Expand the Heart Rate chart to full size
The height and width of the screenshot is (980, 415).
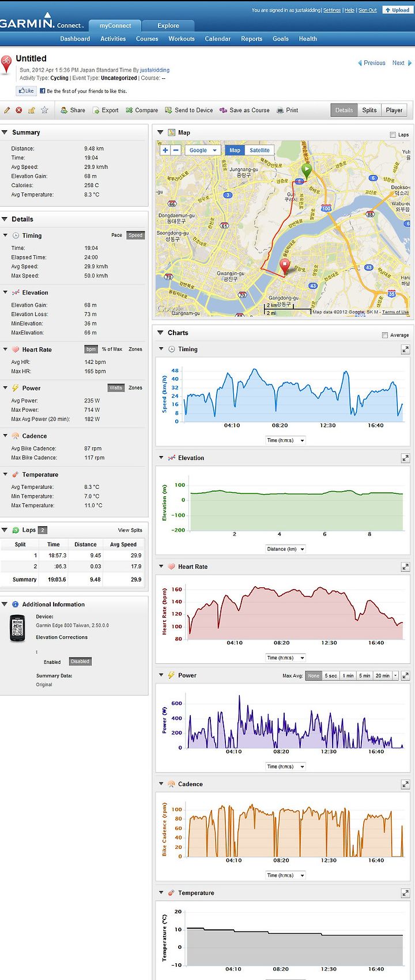coord(405,567)
